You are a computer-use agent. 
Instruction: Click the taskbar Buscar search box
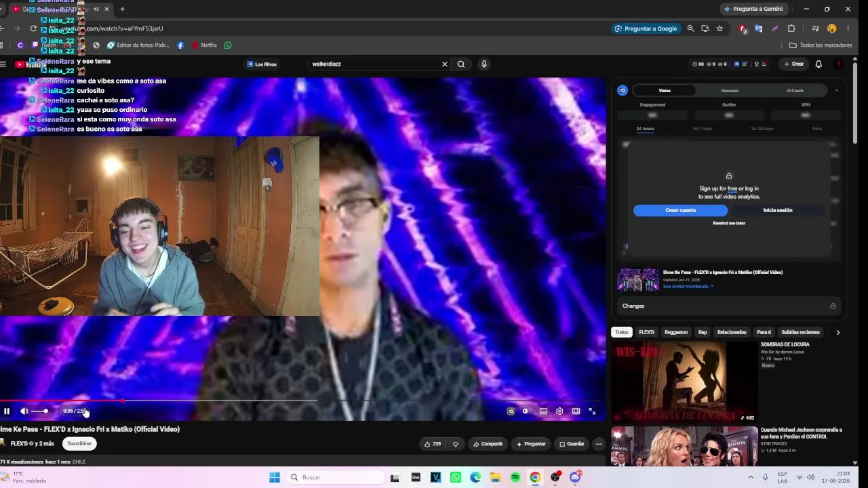point(336,478)
